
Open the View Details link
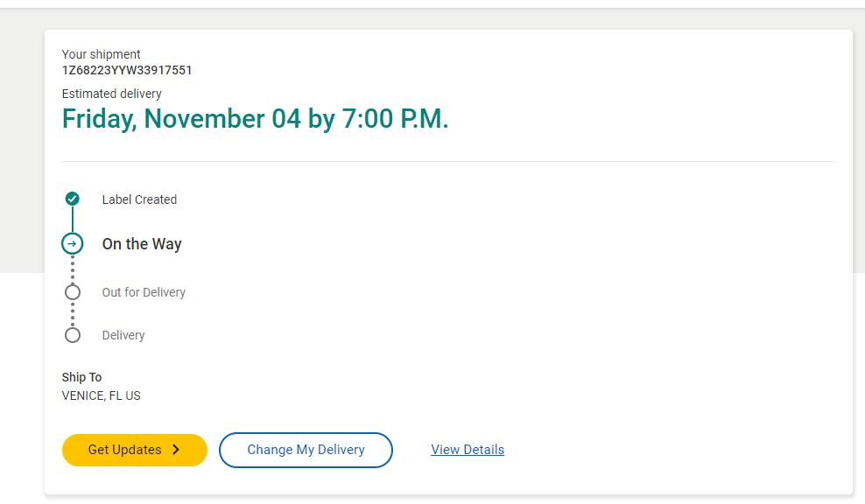pos(468,450)
